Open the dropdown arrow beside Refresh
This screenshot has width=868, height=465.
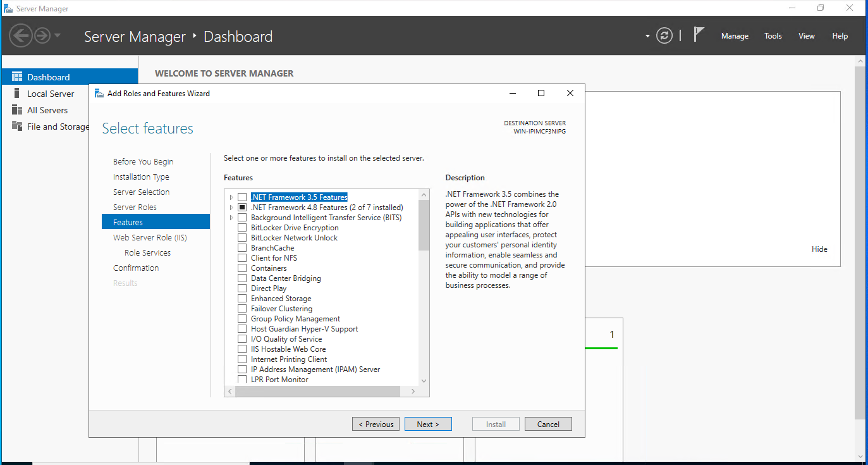[647, 36]
